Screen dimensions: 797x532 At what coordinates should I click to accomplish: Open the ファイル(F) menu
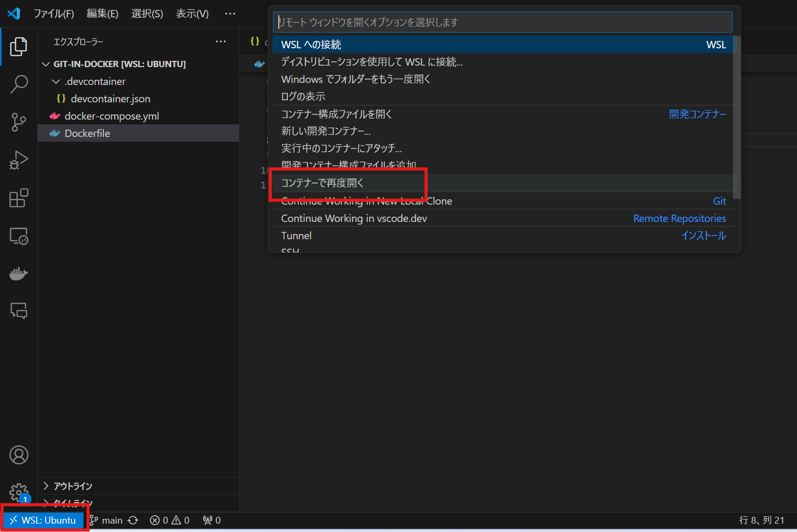tap(54, 14)
